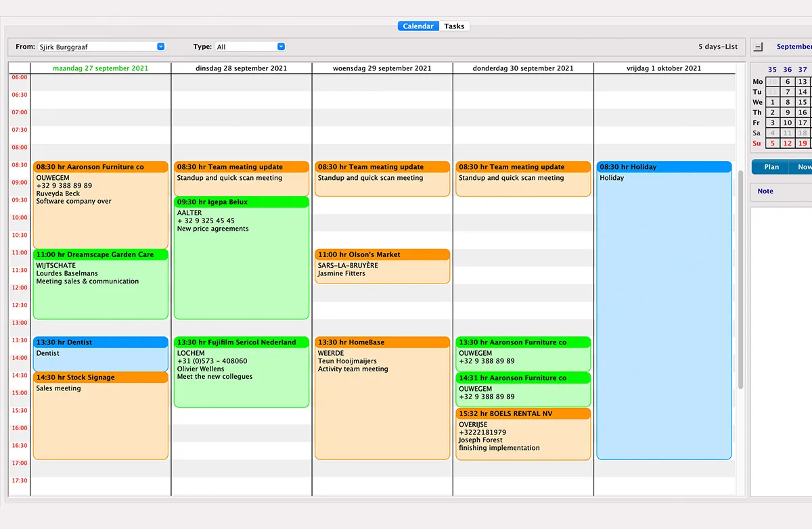This screenshot has width=812, height=529.
Task: Click the Plan button
Action: point(771,167)
